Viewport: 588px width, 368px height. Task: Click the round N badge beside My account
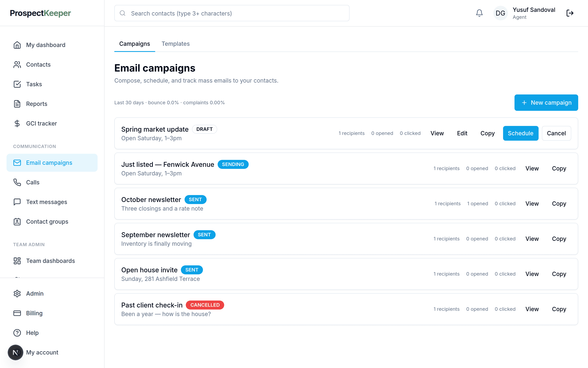tap(16, 352)
